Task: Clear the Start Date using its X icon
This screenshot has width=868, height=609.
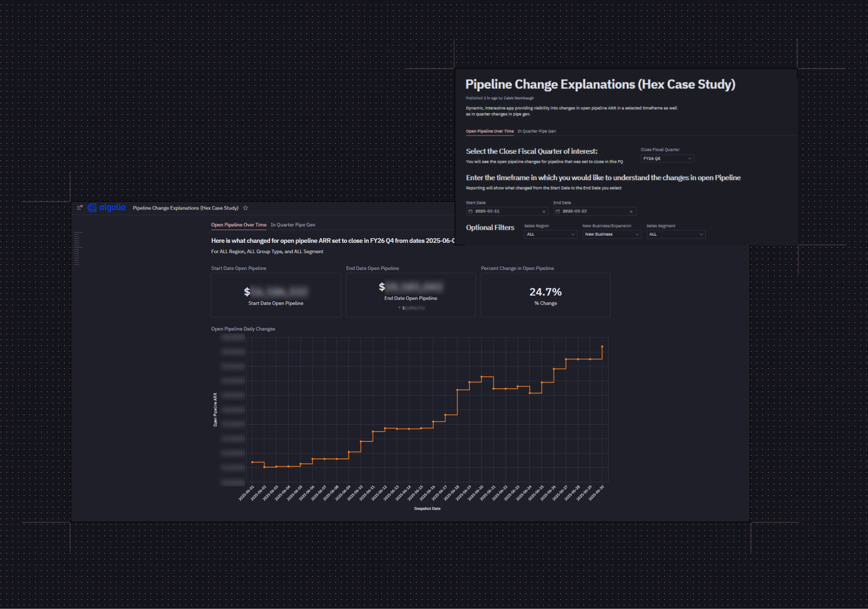Action: pyautogui.click(x=544, y=211)
